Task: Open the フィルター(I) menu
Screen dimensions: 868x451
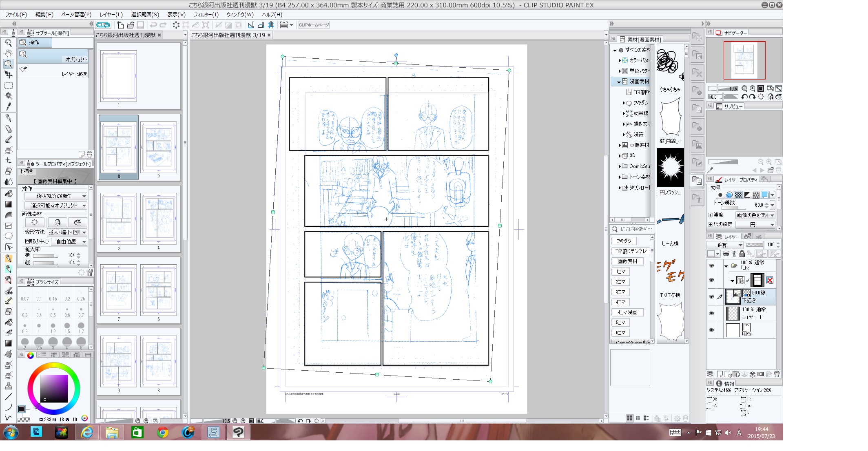Action: click(206, 14)
